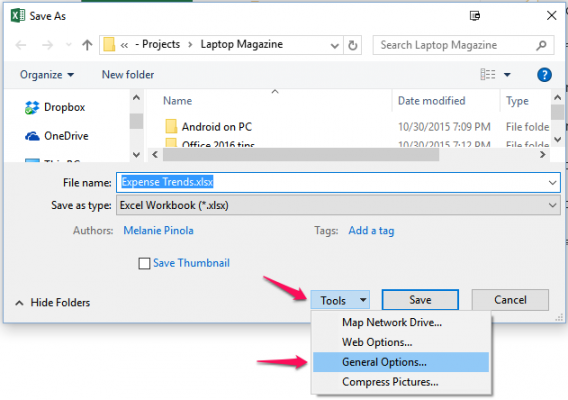Click the Cancel button
This screenshot has height=400, width=568.
[x=510, y=300]
